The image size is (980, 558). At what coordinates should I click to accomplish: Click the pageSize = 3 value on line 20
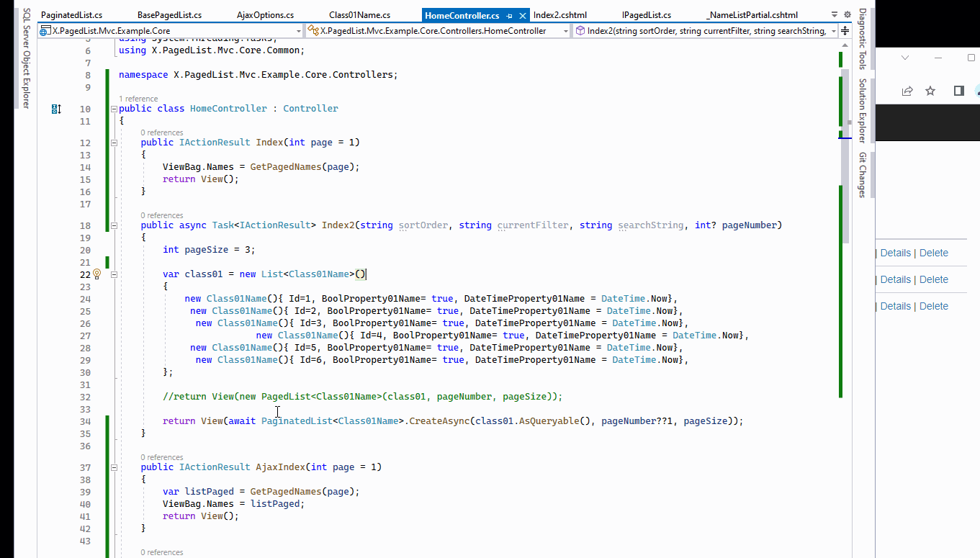coord(209,250)
